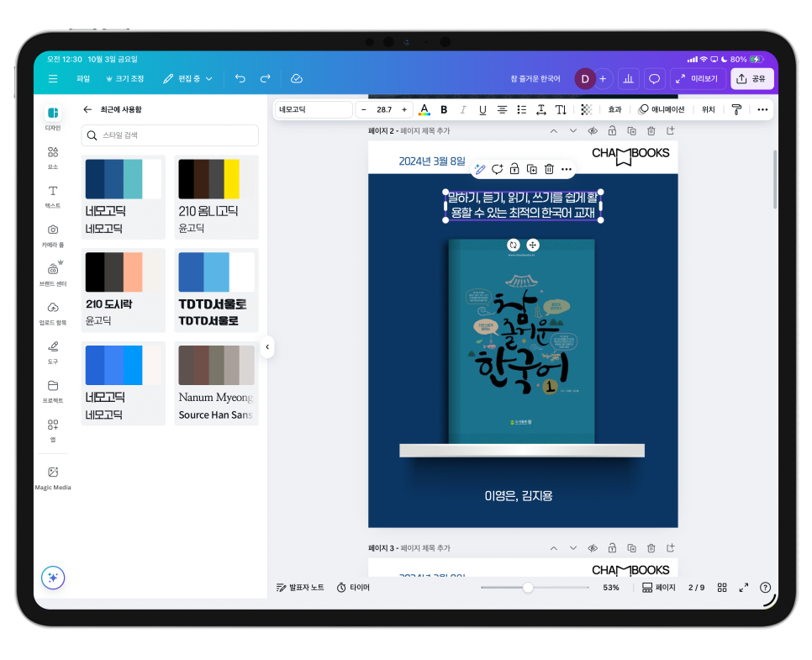Open 미리보기 preview

pos(697,79)
